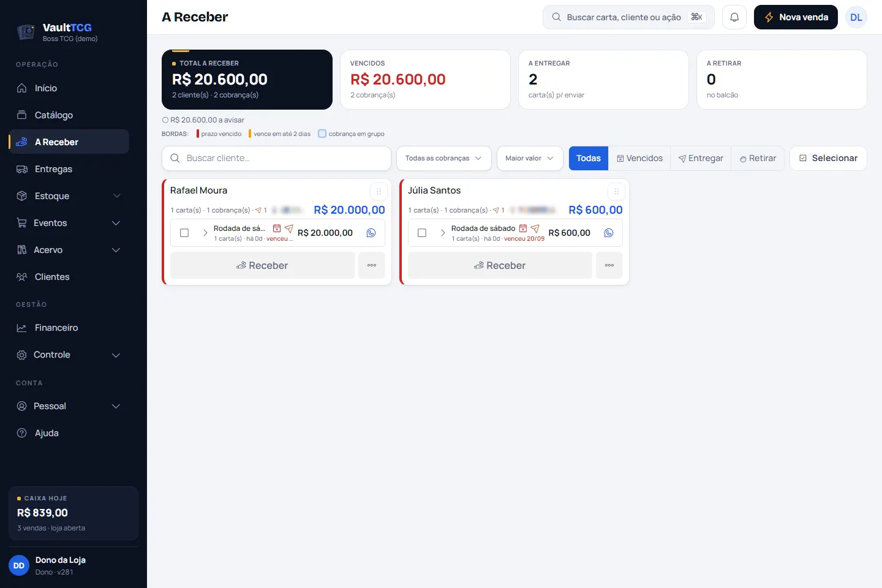Switch to the Retirar tab

[758, 158]
